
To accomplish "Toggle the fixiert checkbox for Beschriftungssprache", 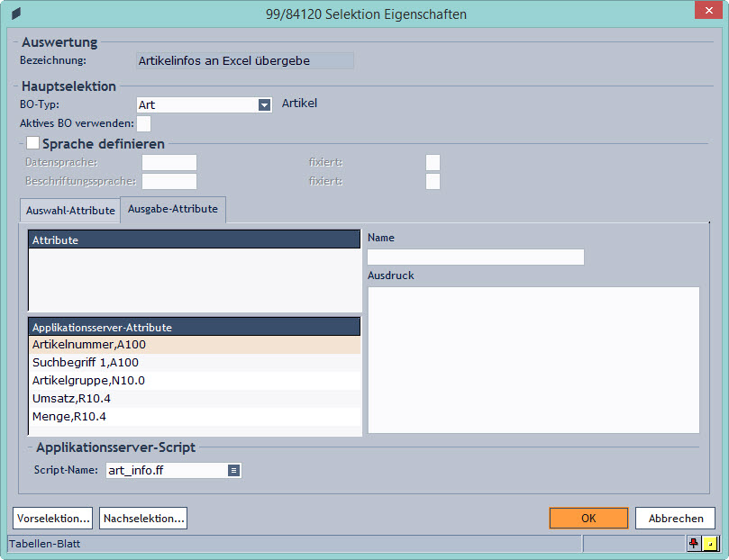I will click(x=433, y=181).
